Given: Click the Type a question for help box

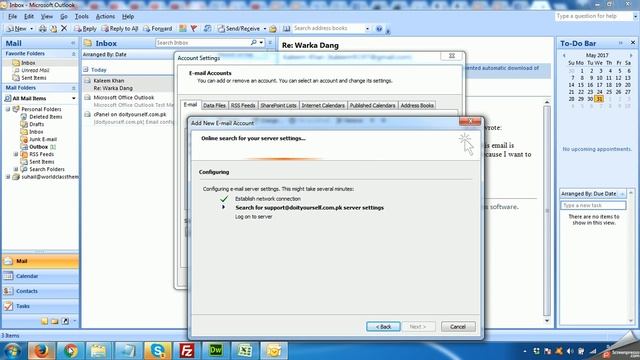Looking at the screenshot, I should [593, 16].
